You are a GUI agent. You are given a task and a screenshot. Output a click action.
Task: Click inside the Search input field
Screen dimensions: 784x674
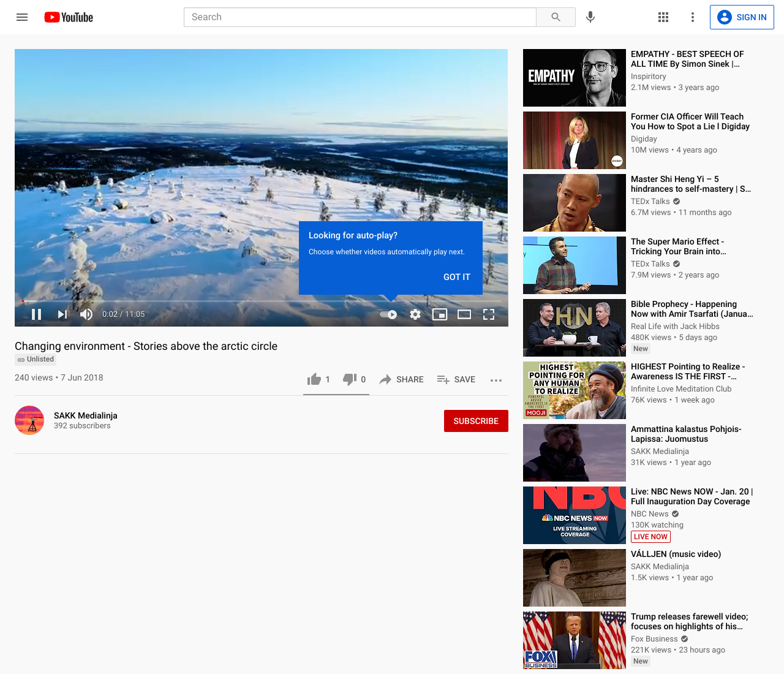coord(360,17)
